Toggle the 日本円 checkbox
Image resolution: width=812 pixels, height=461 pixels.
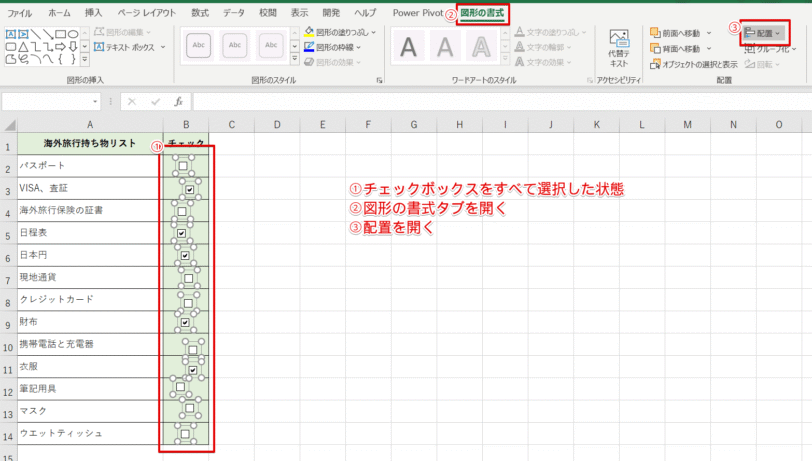(185, 255)
